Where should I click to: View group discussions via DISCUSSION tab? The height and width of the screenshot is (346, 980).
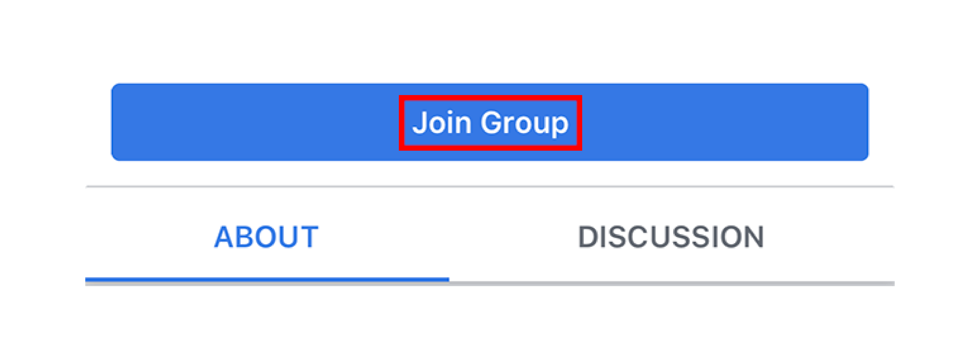671,237
